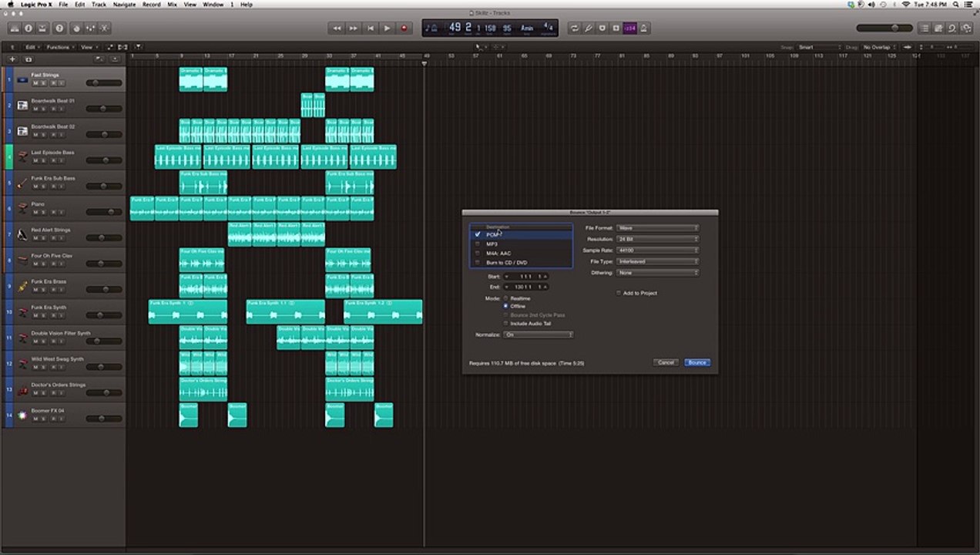This screenshot has height=555, width=980.
Task: Click the Red Alert Strings track icon
Action: tap(22, 234)
